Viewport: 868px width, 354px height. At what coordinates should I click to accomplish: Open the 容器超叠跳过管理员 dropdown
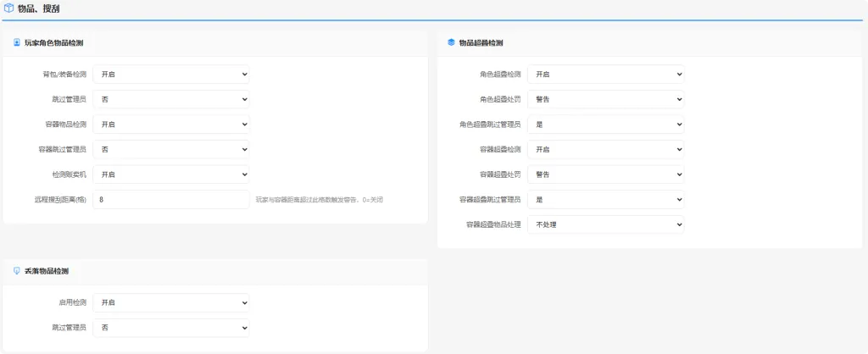pos(605,200)
